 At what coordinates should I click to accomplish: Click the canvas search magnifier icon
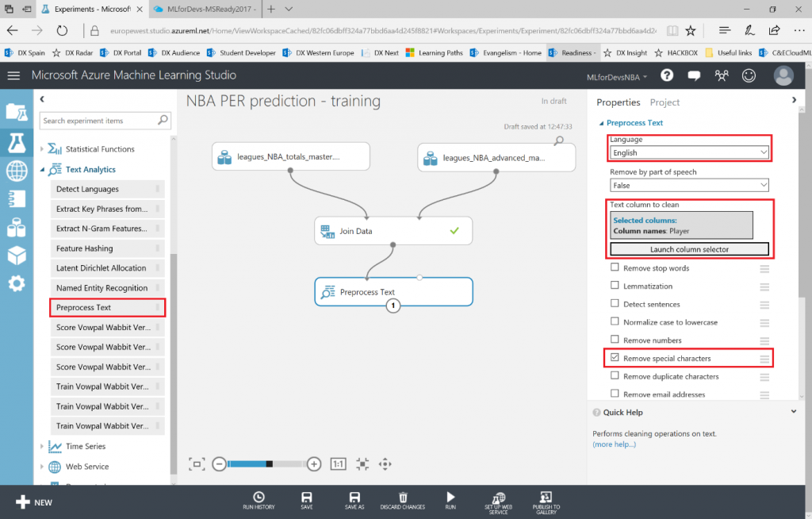(x=559, y=140)
